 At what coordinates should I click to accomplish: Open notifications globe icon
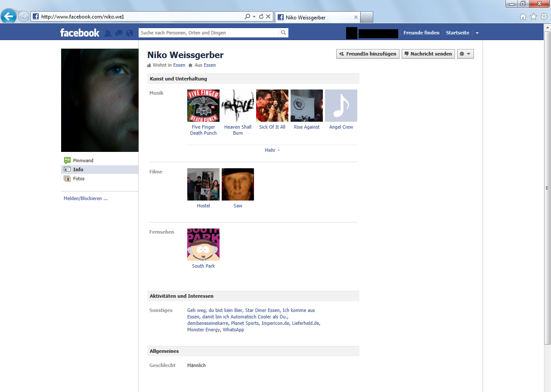pos(130,33)
